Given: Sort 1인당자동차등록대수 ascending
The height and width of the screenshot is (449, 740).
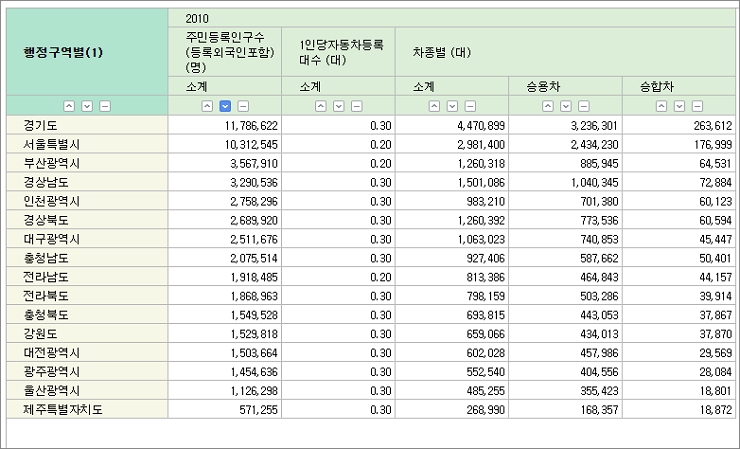Looking at the screenshot, I should click(321, 106).
